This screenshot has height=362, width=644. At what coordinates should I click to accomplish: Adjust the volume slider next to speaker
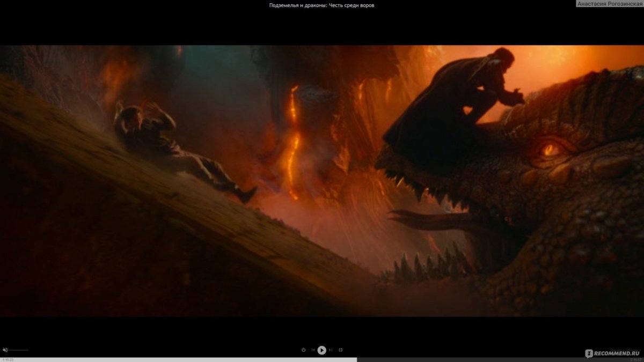coord(18,350)
